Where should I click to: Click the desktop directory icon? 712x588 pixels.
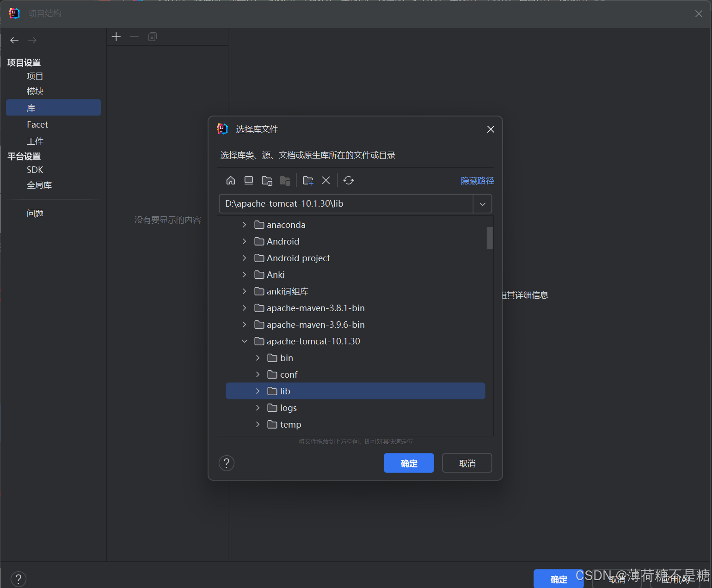click(249, 180)
